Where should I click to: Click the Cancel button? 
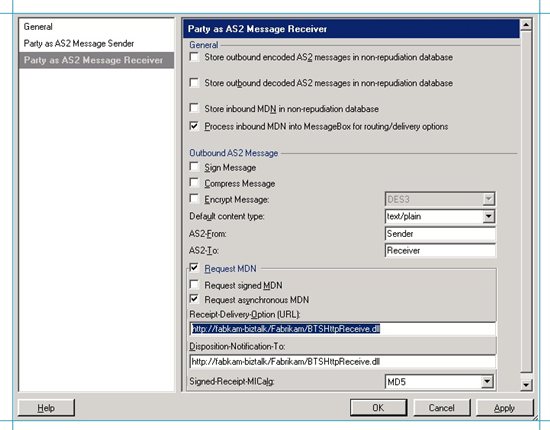[442, 408]
